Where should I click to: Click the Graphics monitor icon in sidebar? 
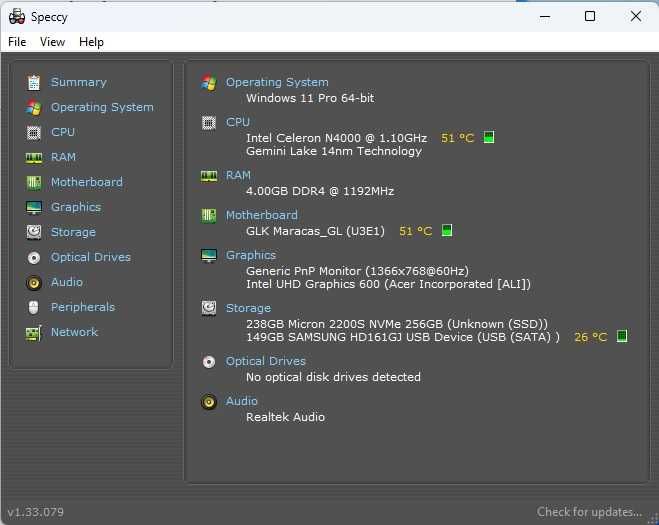[x=34, y=207]
